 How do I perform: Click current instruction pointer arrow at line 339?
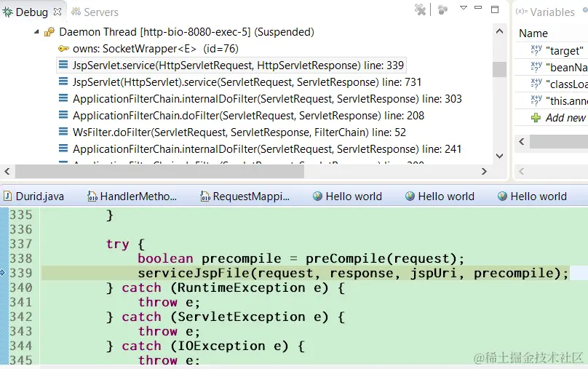coord(3,273)
